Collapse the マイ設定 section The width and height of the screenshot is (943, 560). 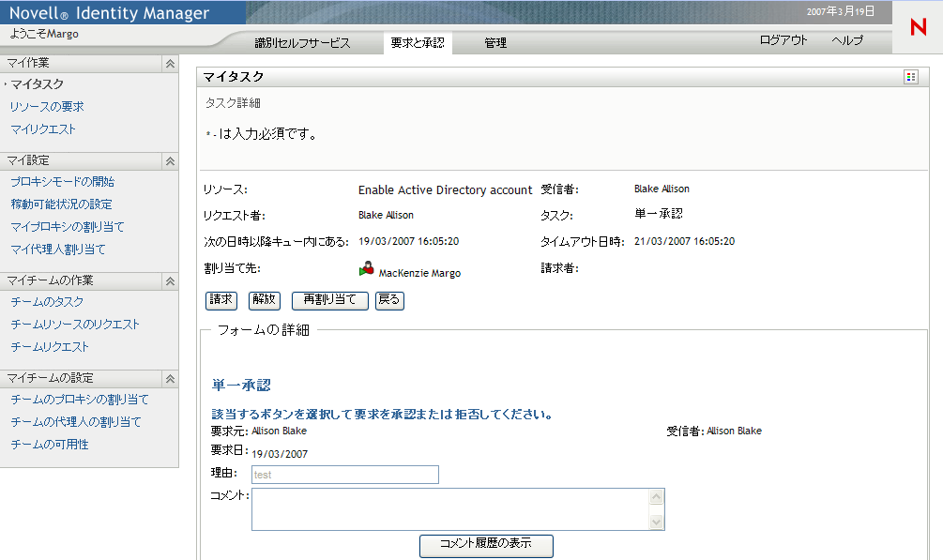(170, 160)
